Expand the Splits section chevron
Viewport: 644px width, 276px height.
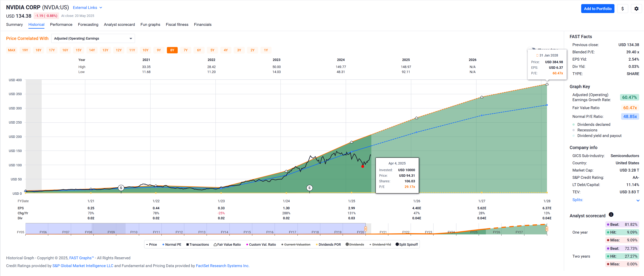(638, 200)
